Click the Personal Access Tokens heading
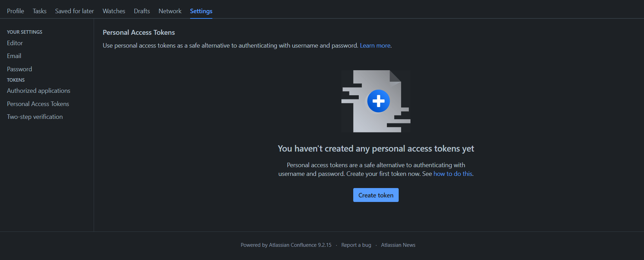 coord(139,32)
